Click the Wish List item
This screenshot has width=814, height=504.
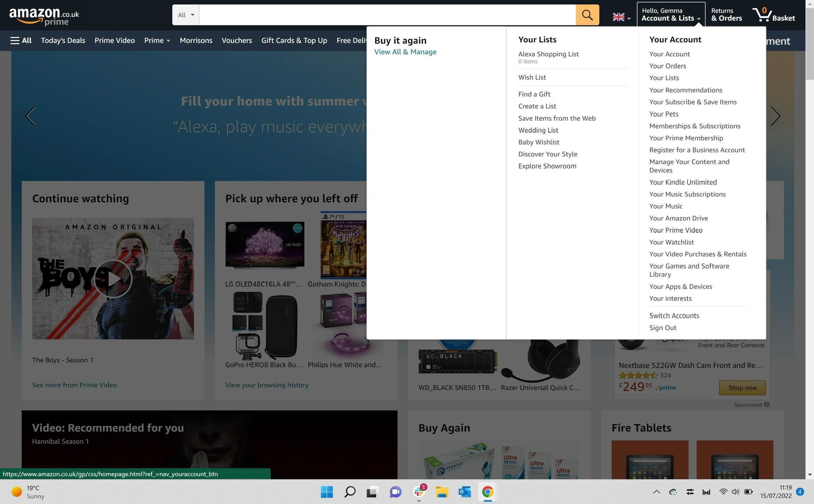[531, 77]
